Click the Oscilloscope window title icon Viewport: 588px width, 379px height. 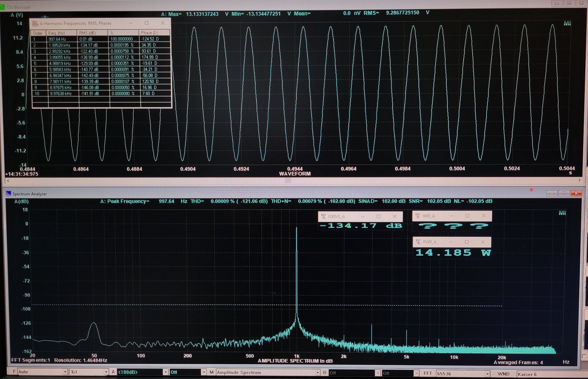(3, 7)
